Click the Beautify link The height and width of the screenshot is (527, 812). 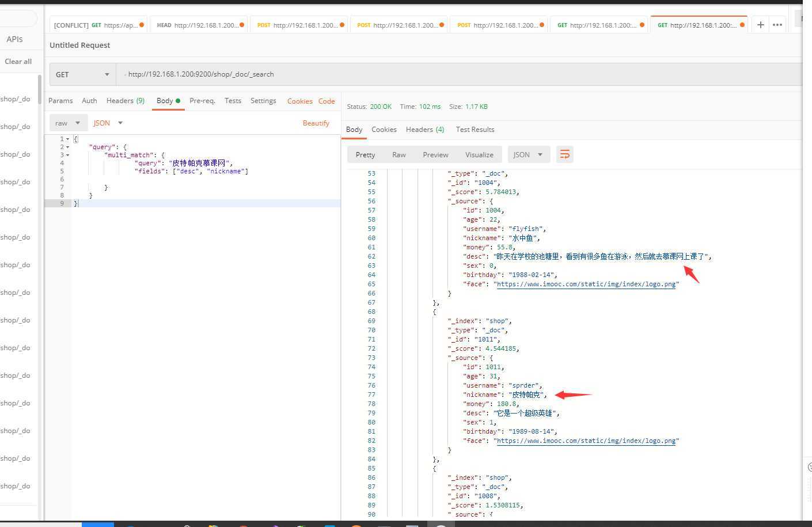(316, 123)
